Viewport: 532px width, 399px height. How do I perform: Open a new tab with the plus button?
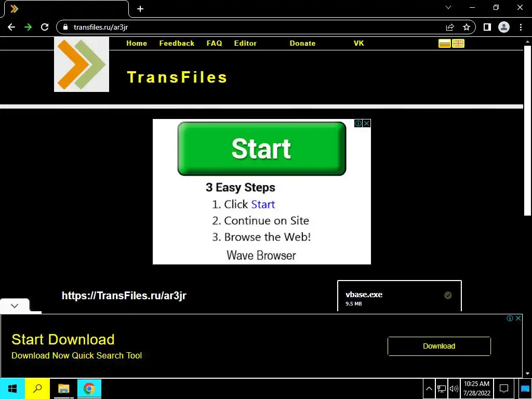(140, 9)
